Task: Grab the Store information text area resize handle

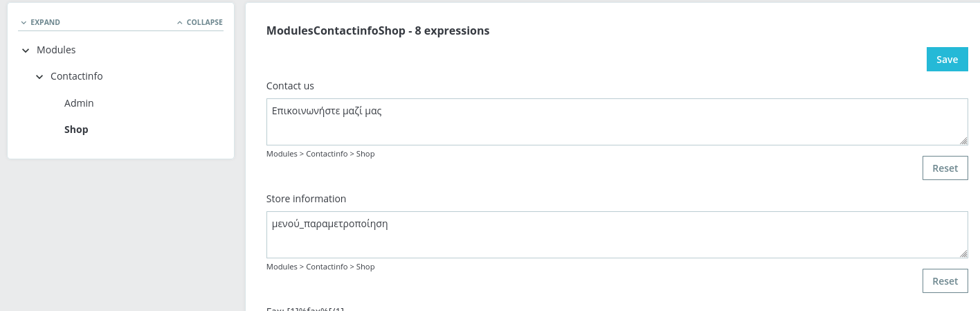Action: click(x=963, y=254)
